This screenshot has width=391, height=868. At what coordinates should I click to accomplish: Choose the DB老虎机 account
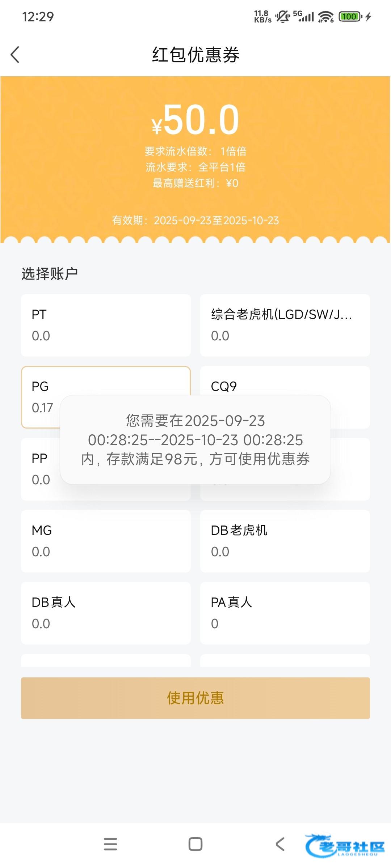[285, 541]
